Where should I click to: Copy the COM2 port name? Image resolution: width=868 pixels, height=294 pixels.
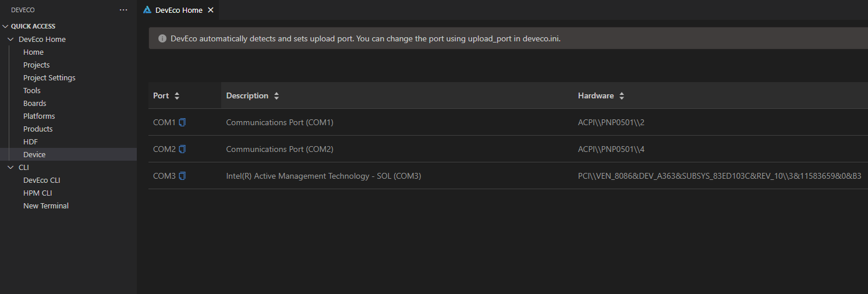(182, 149)
